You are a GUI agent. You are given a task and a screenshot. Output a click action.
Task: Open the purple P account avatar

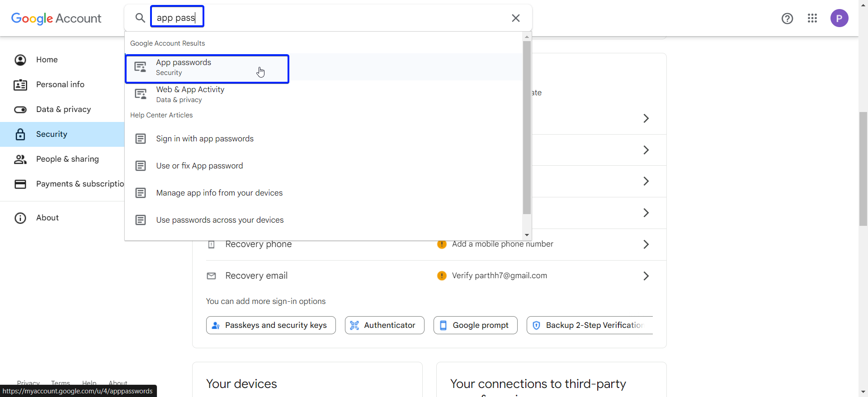coord(840,18)
